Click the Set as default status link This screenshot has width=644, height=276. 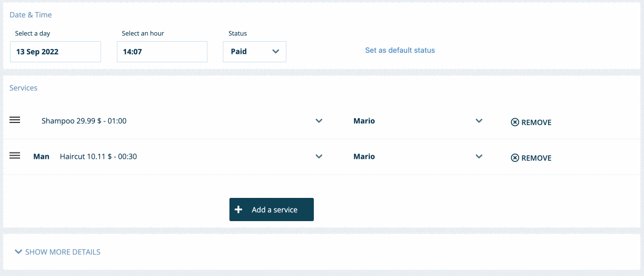pos(400,50)
